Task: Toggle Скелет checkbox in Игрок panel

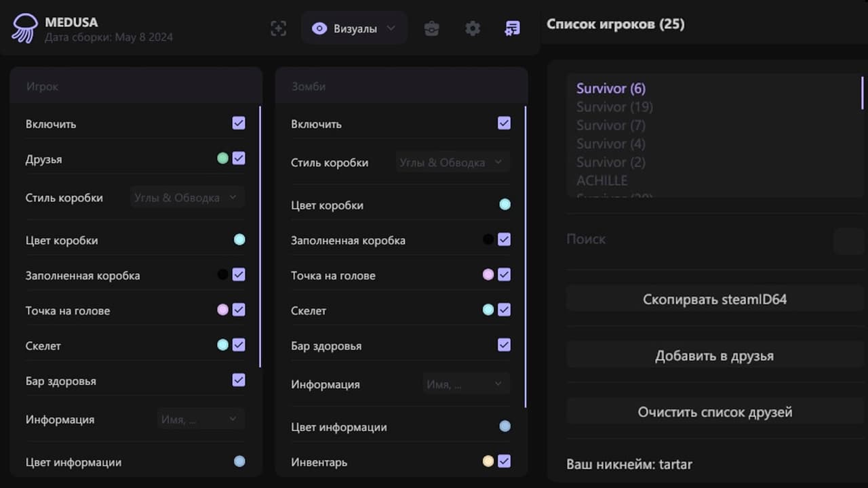Action: pos(239,344)
